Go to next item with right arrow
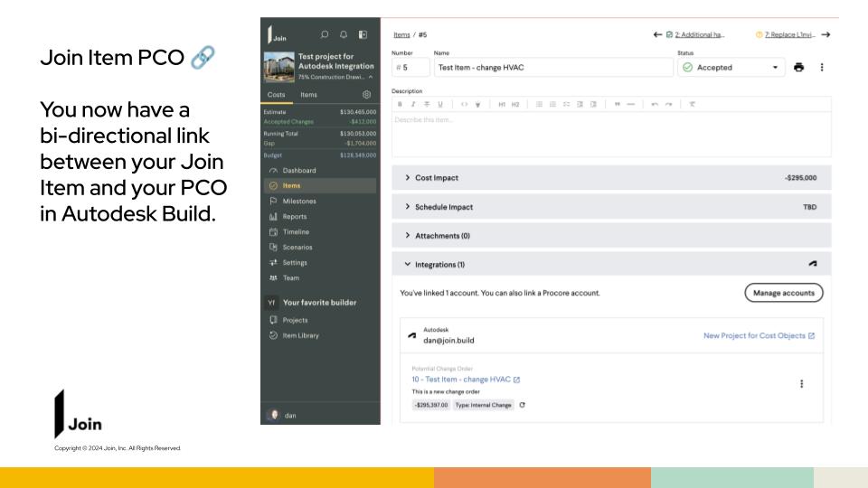This screenshot has height=488, width=868. (826, 35)
